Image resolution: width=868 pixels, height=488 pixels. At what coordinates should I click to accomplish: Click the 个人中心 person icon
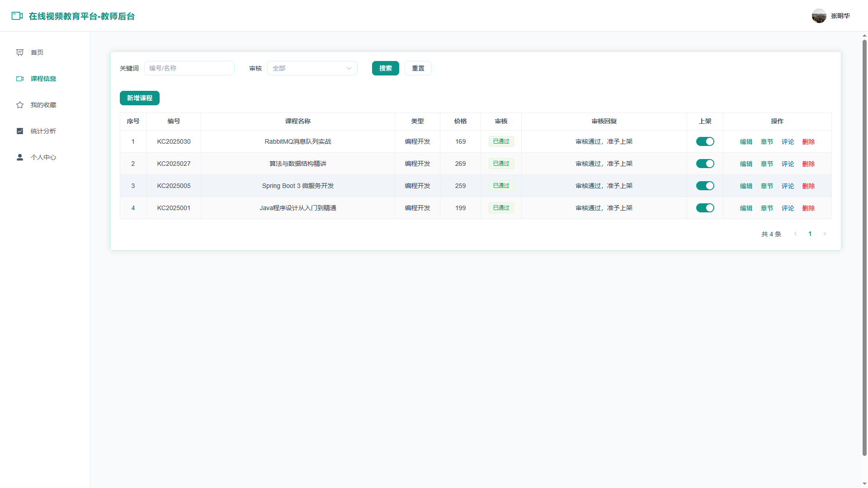(20, 157)
